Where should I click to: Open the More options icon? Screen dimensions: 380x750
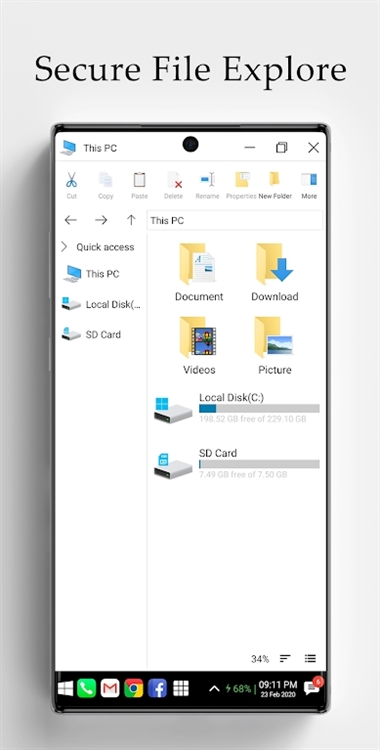point(309,180)
